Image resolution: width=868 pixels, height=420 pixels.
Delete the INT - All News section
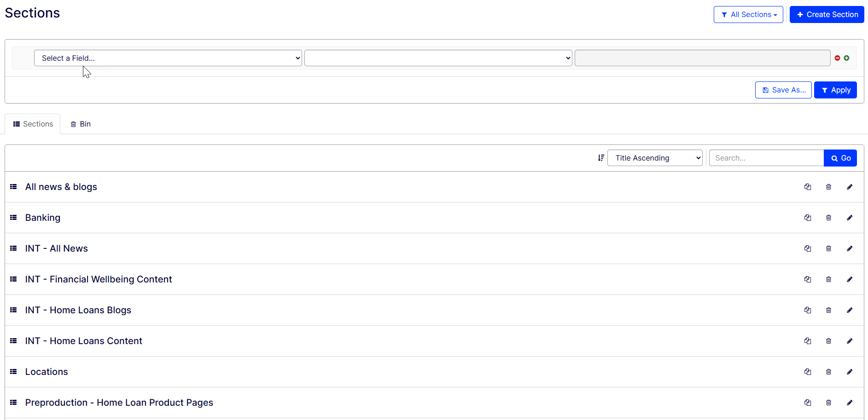(829, 248)
